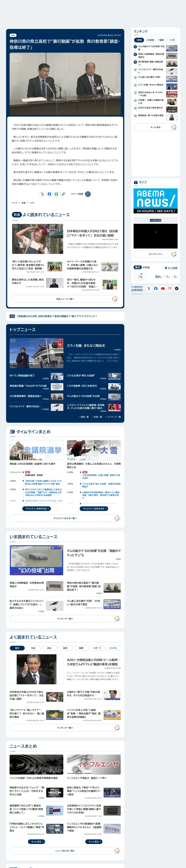The width and height of the screenshot is (186, 868).
Task: Open ranking item KDDI子会社で架空取引か
Action: click(x=155, y=109)
